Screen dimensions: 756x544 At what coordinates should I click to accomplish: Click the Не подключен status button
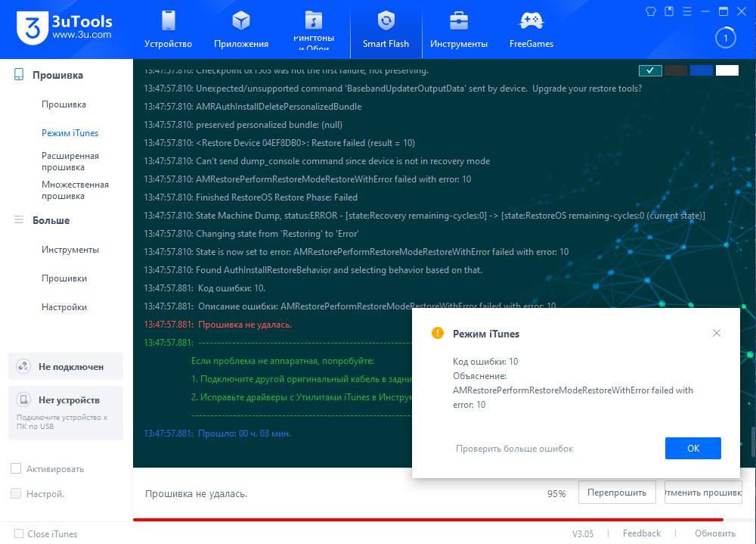coord(66,366)
